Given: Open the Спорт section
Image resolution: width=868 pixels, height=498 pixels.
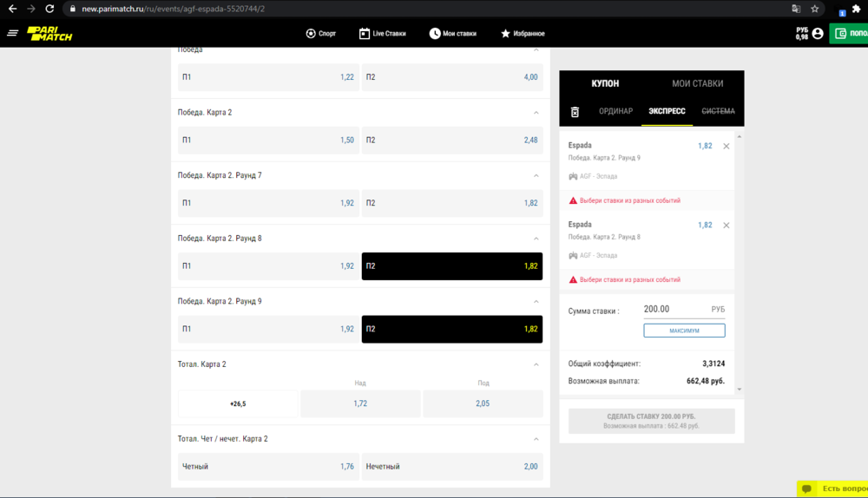Looking at the screenshot, I should pos(321,34).
